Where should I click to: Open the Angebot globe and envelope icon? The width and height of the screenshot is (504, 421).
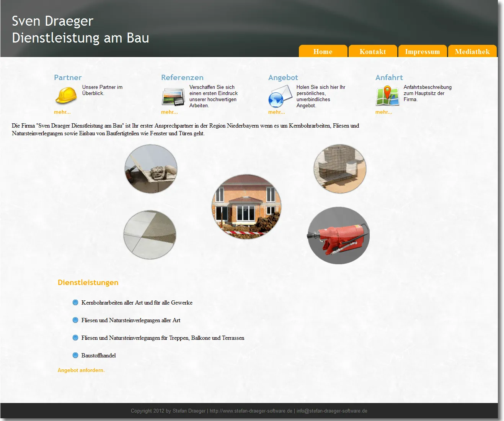point(280,97)
